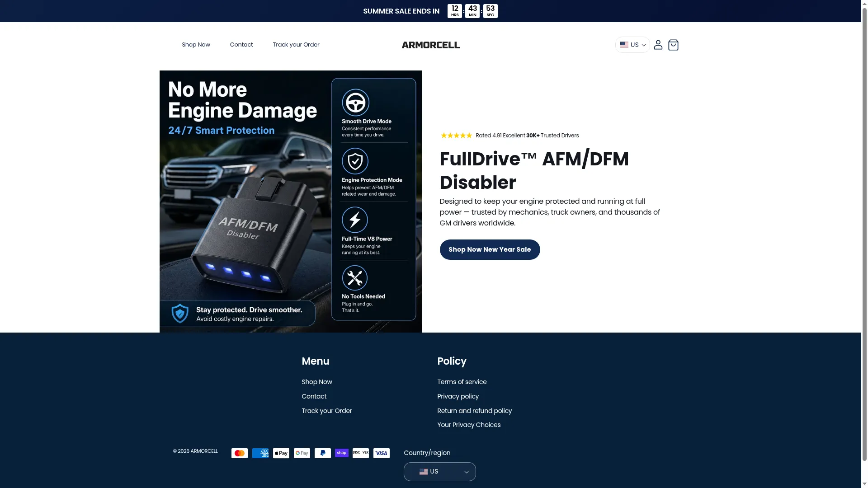Open the shopping cart icon
This screenshot has height=488, width=868.
(673, 45)
